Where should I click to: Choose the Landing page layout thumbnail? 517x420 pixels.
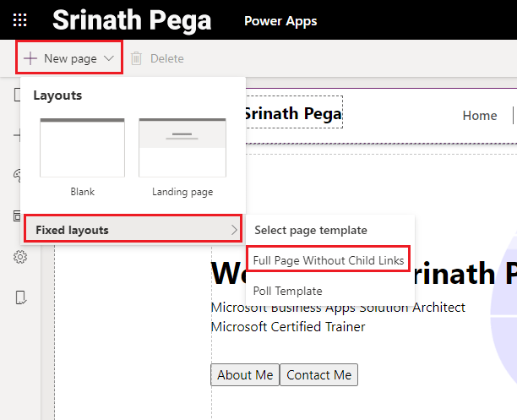[x=182, y=148]
